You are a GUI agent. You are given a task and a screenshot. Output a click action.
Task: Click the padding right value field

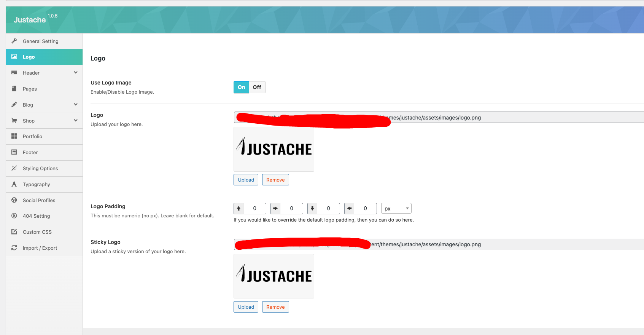point(291,209)
